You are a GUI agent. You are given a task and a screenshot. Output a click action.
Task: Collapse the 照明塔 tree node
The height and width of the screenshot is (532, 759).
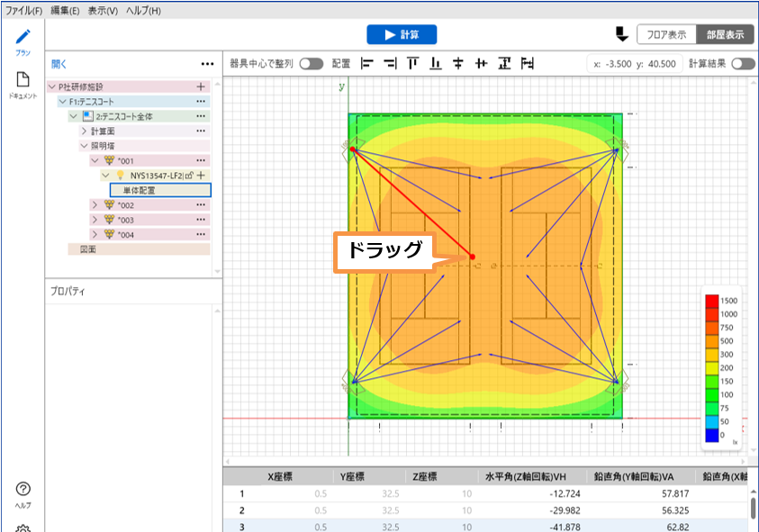[84, 145]
